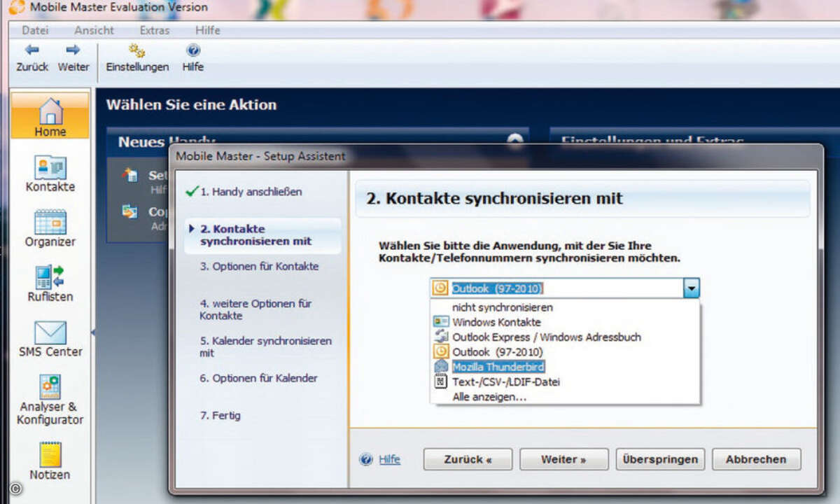The image size is (840, 504).
Task: Click the Überspringen button
Action: tap(660, 459)
